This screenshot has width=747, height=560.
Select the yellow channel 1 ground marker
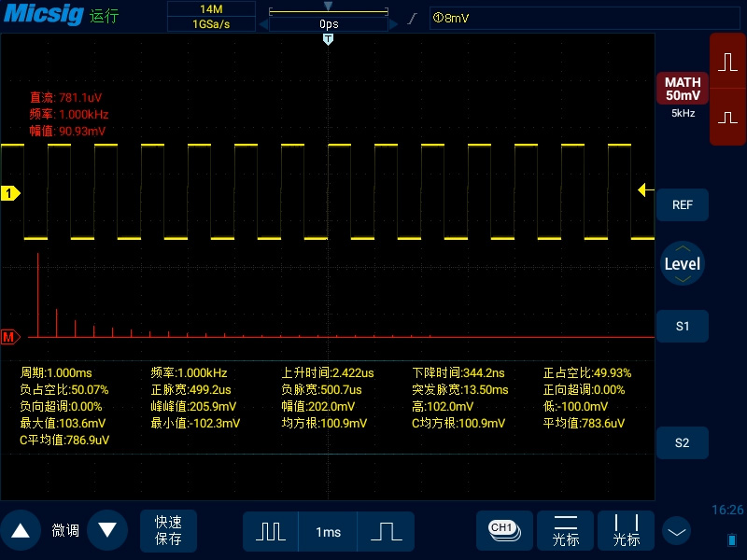click(x=10, y=193)
